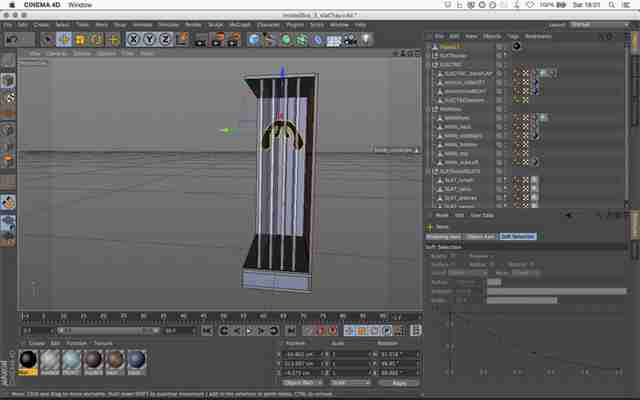Click the blue cube primitive icon
The width and height of the screenshot is (640, 400).
(253, 40)
